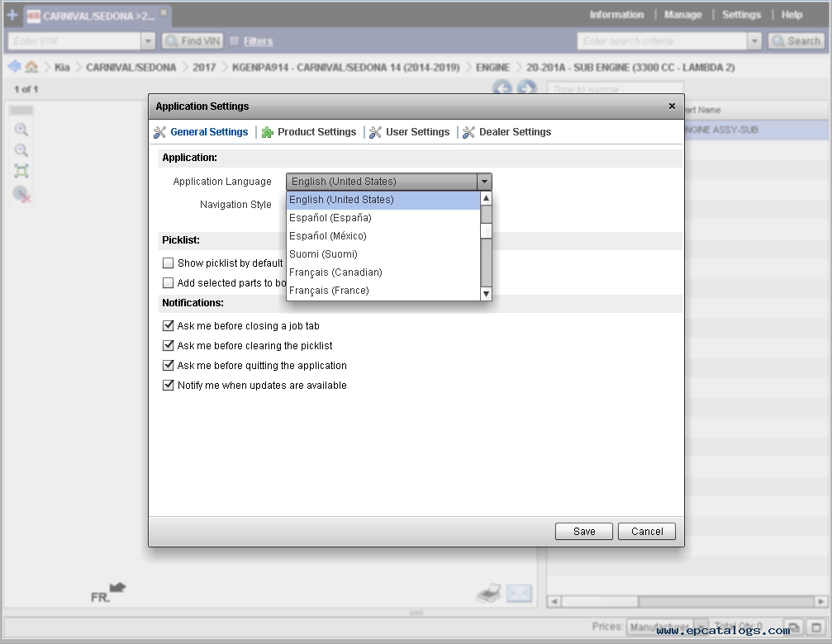Uncheck Notify me when updates are available
This screenshot has height=644, width=832.
pyautogui.click(x=169, y=386)
